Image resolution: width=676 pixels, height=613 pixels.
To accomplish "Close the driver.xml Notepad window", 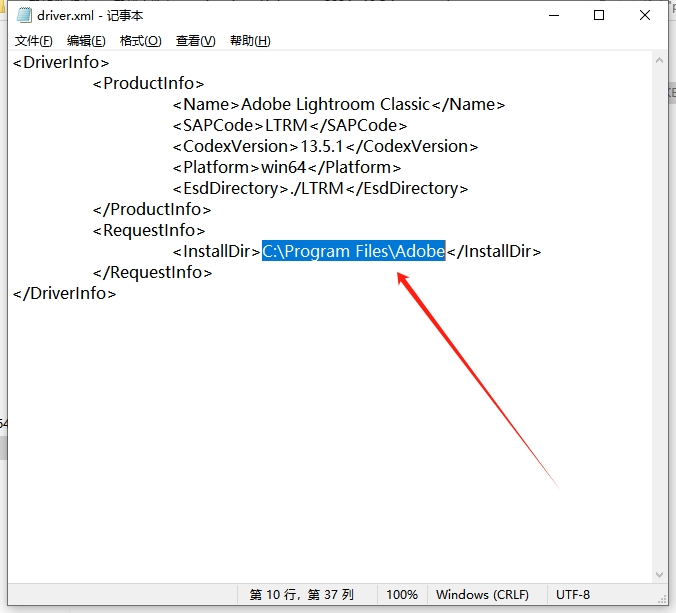I will coord(645,16).
